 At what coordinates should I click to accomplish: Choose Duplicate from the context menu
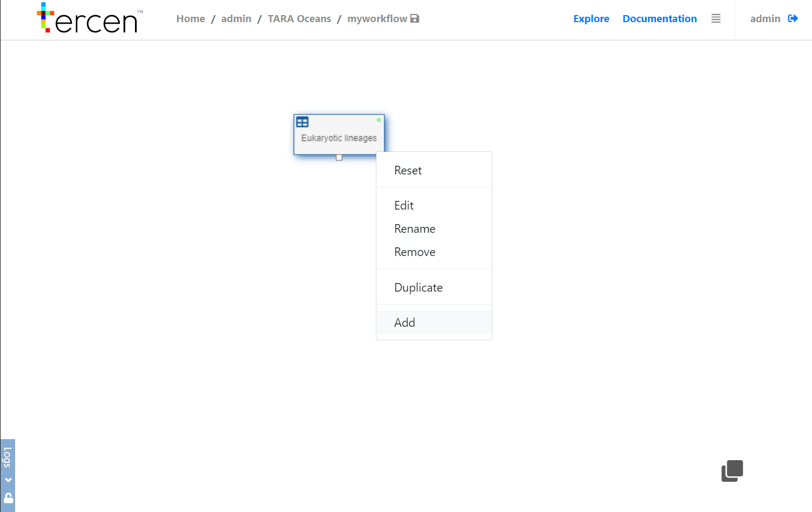[x=434, y=288]
